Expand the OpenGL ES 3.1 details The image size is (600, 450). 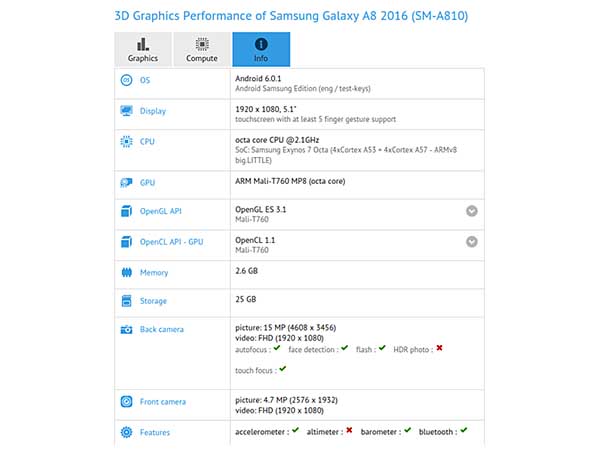471,211
